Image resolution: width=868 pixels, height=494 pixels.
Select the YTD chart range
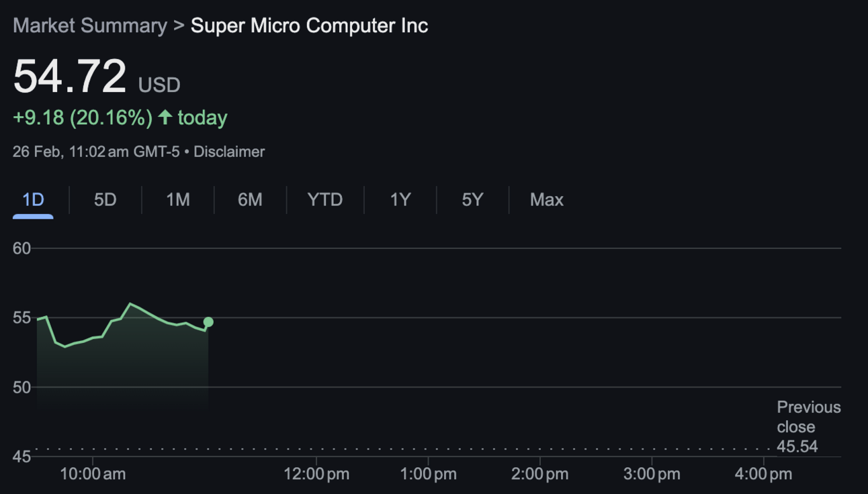click(x=325, y=200)
